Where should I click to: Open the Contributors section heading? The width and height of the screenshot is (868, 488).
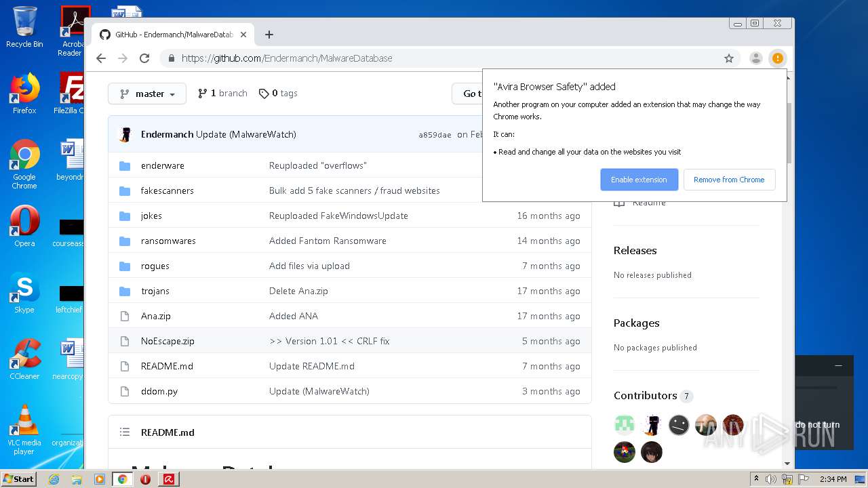point(645,395)
